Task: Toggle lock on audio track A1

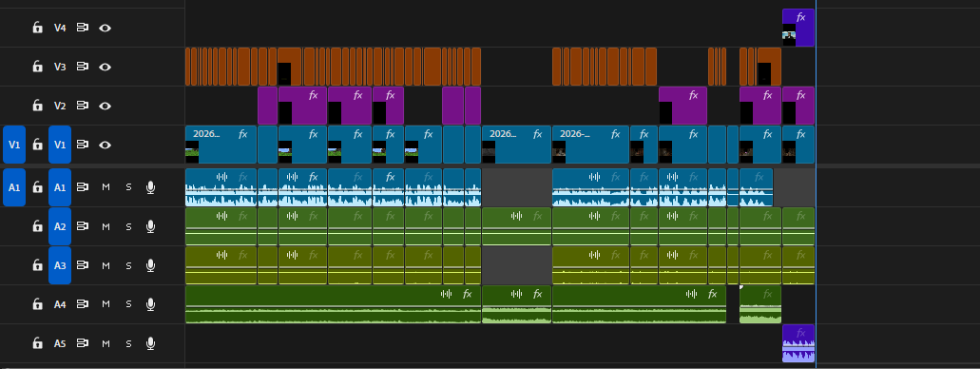Action: click(x=37, y=187)
